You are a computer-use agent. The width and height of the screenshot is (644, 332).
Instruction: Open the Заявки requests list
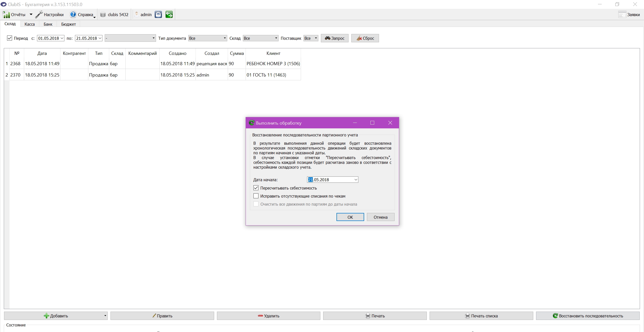click(x=629, y=15)
